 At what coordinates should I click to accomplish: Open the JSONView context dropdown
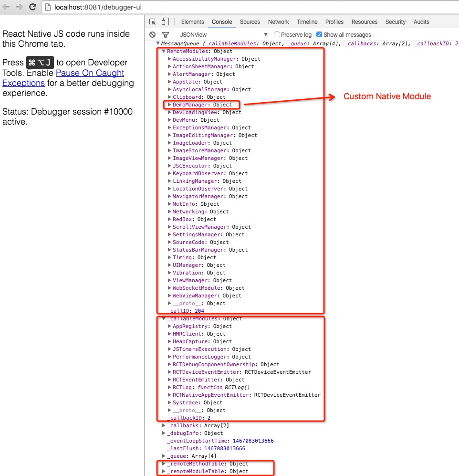coord(224,34)
